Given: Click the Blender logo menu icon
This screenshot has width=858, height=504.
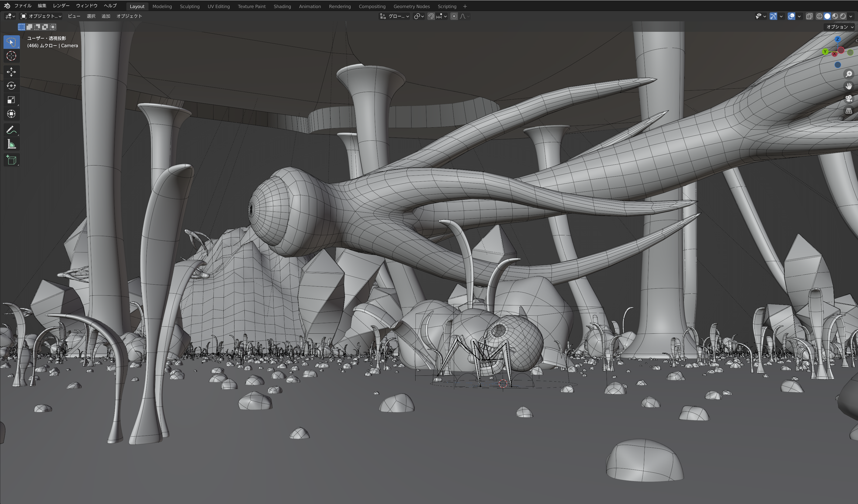Looking at the screenshot, I should 7,6.
